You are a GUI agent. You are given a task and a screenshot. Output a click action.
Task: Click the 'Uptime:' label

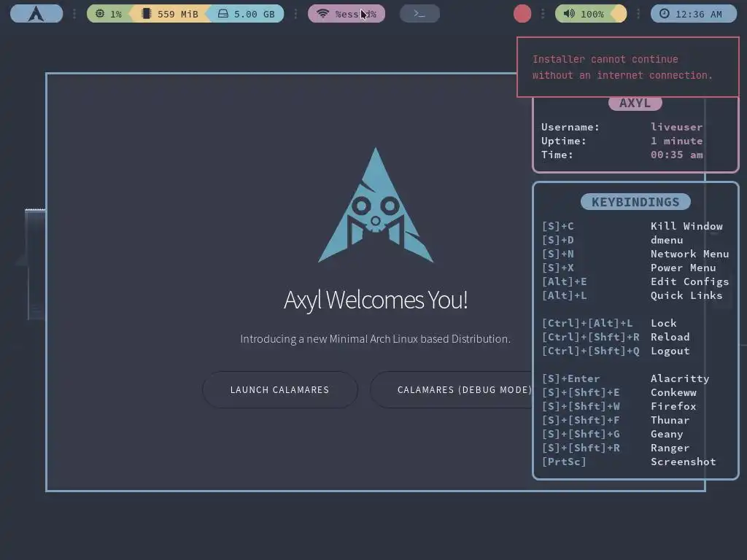[564, 141]
